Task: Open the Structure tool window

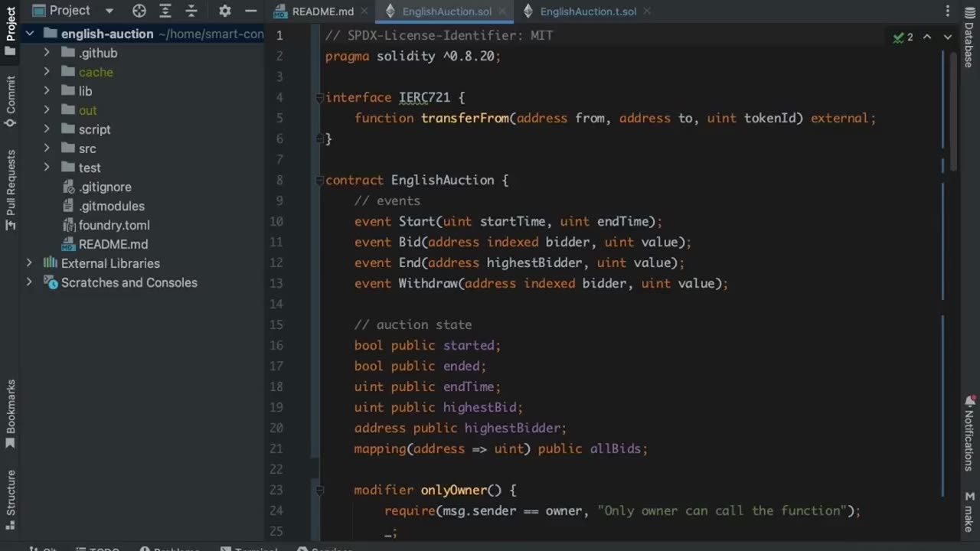Action: point(11,498)
